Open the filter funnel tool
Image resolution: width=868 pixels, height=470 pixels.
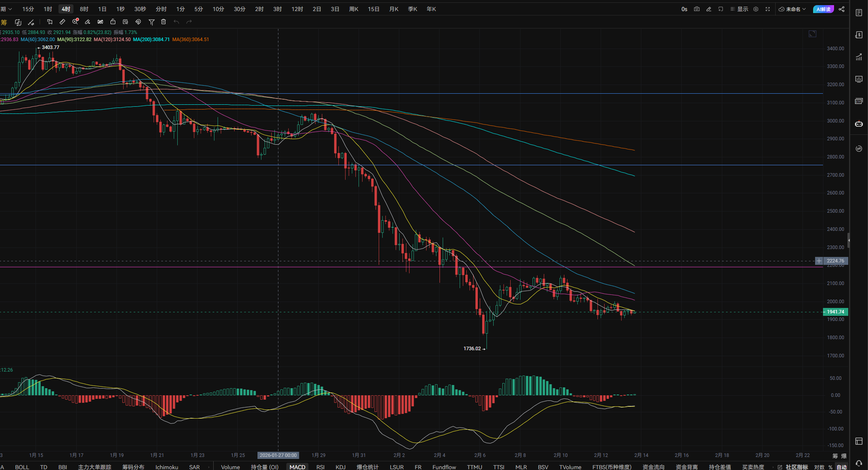[x=151, y=22]
